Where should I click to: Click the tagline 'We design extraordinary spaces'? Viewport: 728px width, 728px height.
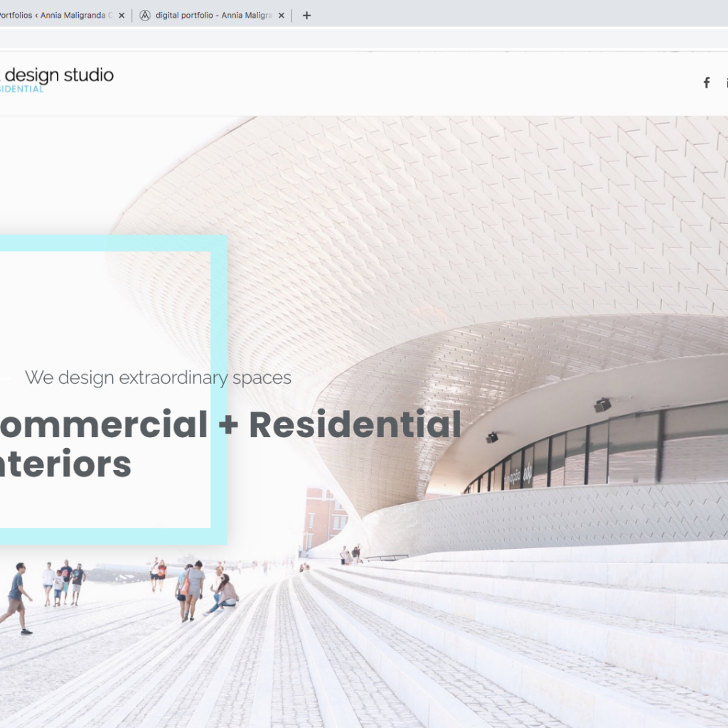[158, 378]
